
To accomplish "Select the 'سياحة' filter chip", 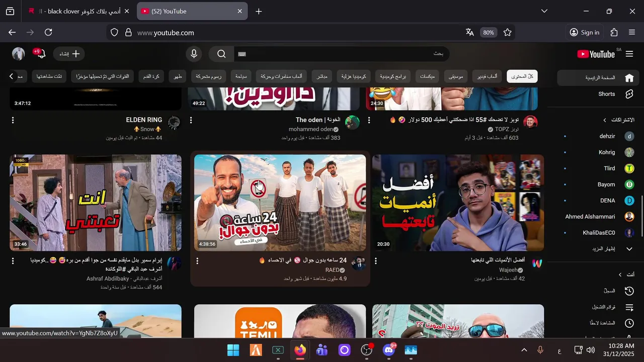I will (241, 76).
